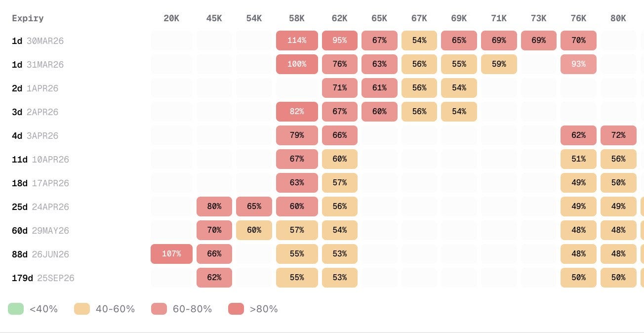Image resolution: width=644 pixels, height=333 pixels.
Task: Select the 80% cell at 24APR26 45K
Action: click(x=214, y=207)
